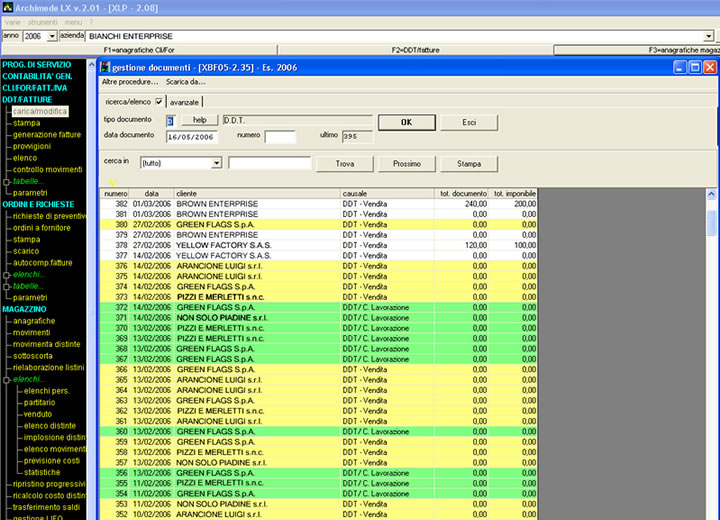
Task: Open CONTABILITA' GEN. section
Action: coord(37,76)
